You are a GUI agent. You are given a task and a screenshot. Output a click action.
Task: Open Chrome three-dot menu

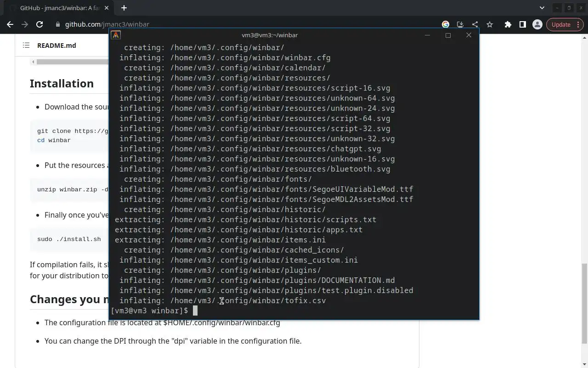tap(578, 24)
